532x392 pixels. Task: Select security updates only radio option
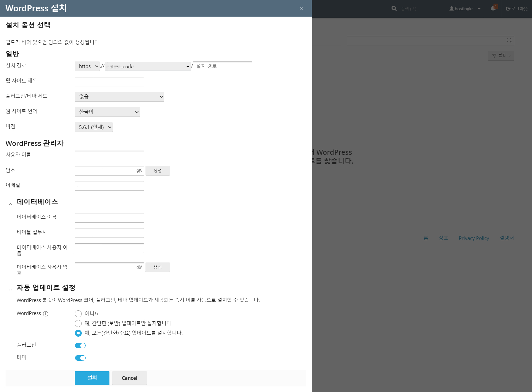[x=78, y=323]
